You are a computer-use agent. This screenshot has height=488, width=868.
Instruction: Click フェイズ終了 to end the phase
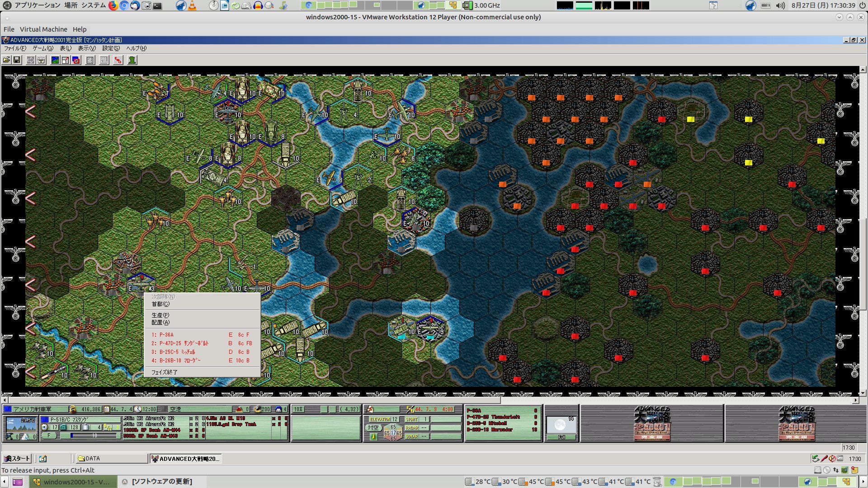[202, 372]
